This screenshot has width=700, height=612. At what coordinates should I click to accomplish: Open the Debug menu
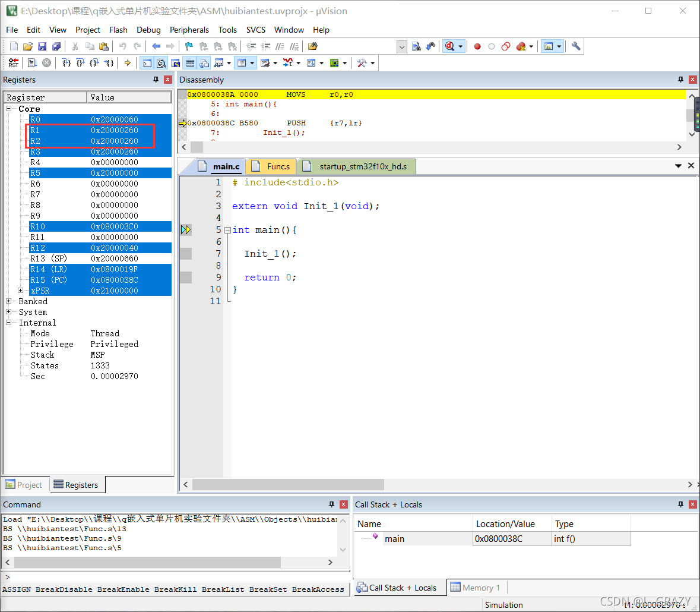click(148, 30)
